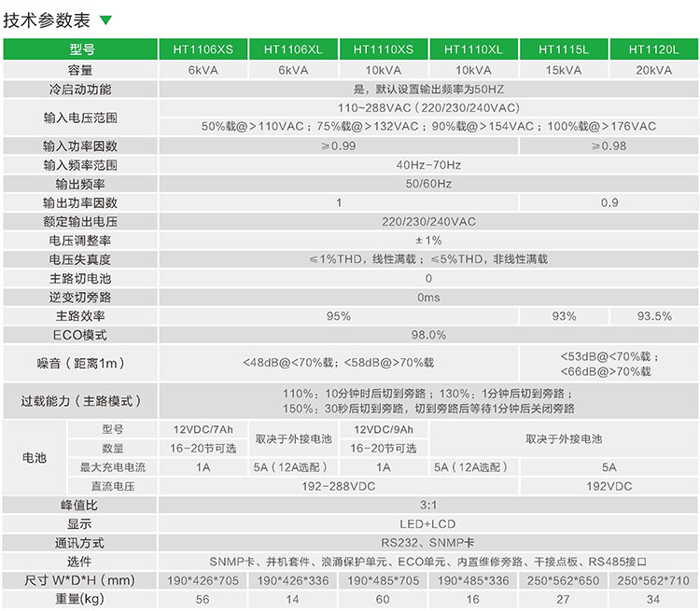Click the green triangle beside 技术参数表
Screen dimensions: 700x611
[105, 21]
